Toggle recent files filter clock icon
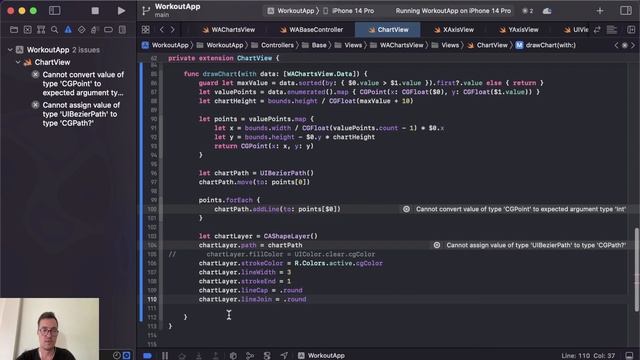Screen dimensions: 640x360 [x=117, y=356]
